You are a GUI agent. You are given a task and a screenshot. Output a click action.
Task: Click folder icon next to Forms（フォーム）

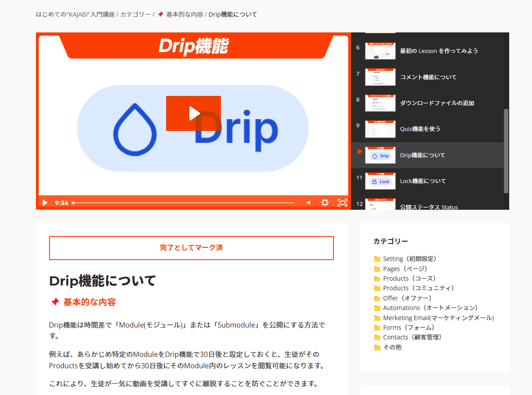point(377,328)
